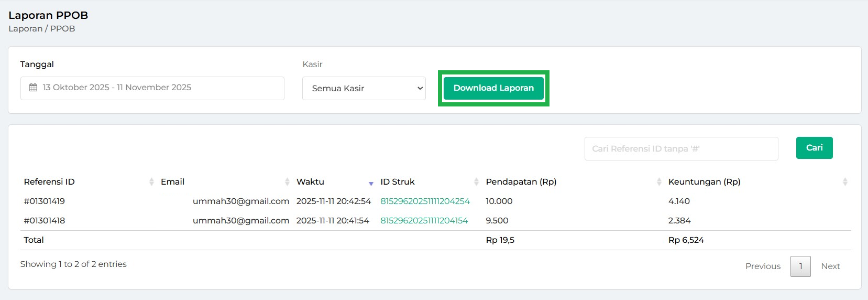Click the Download Laporan button
868x300 pixels.
[493, 88]
